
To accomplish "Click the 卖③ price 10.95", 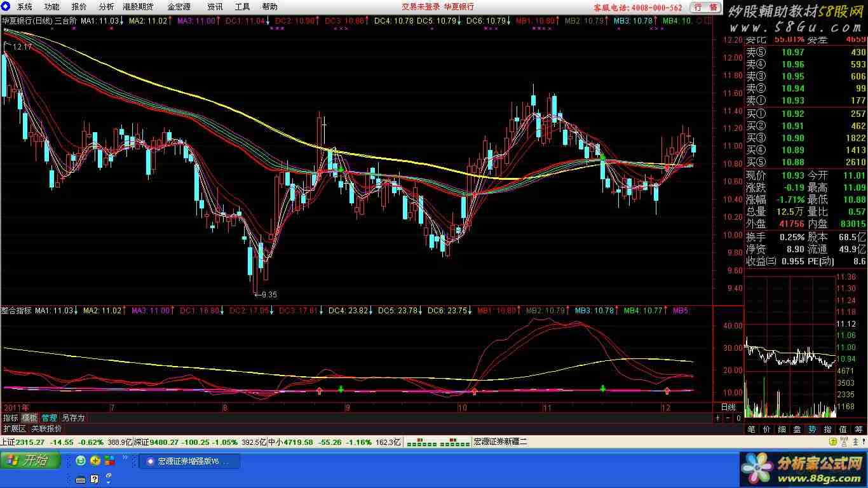I will [792, 76].
